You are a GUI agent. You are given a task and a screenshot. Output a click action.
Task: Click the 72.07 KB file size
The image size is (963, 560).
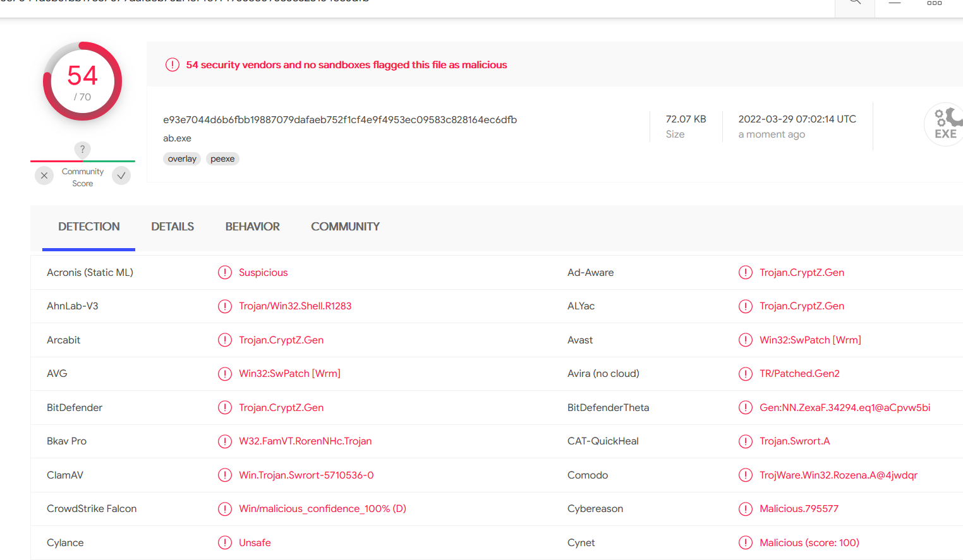686,119
